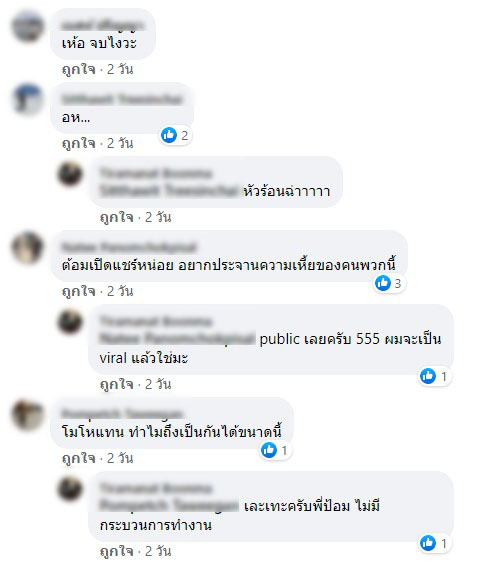Image resolution: width=493 pixels, height=567 pixels.
Task: Open the tagged name before 'หัวร้อนฉ่าาาาา'
Action: pos(169,191)
